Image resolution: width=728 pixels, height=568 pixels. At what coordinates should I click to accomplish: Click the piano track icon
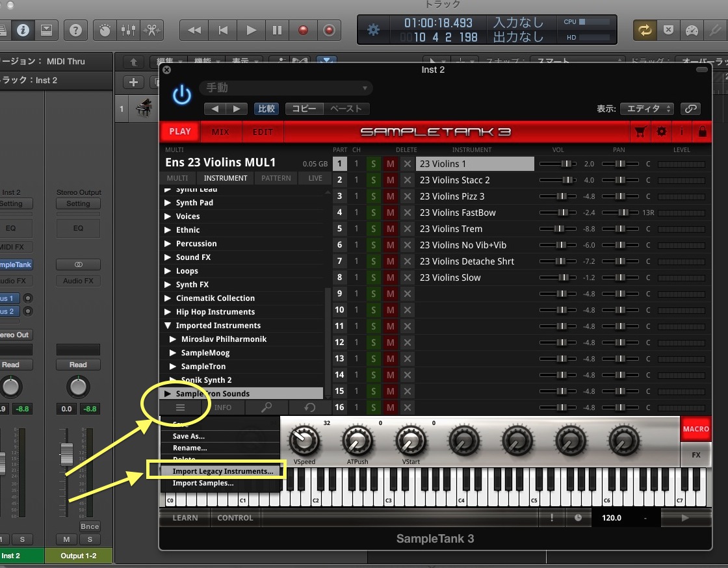click(144, 108)
